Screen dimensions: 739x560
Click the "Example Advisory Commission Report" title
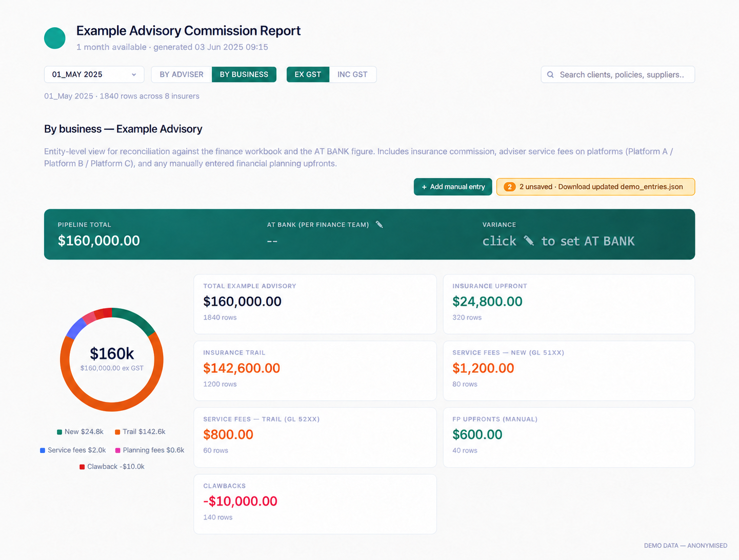tap(188, 31)
